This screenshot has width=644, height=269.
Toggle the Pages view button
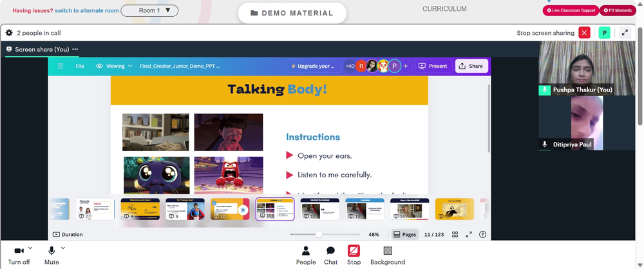pos(404,234)
